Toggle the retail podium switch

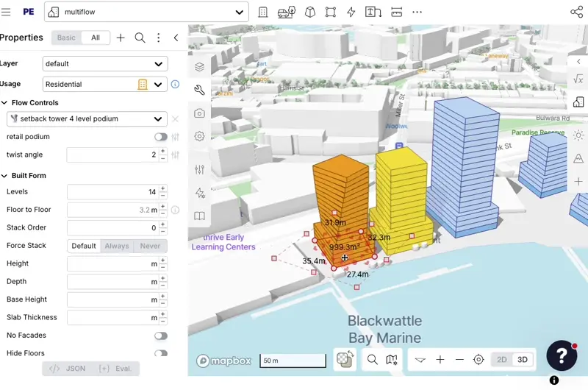tap(160, 137)
